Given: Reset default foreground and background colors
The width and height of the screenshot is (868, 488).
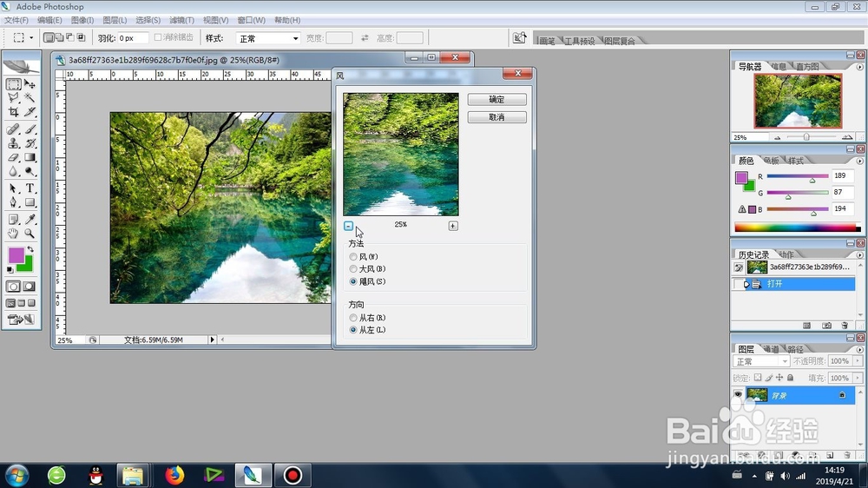Looking at the screenshot, I should pyautogui.click(x=10, y=270).
